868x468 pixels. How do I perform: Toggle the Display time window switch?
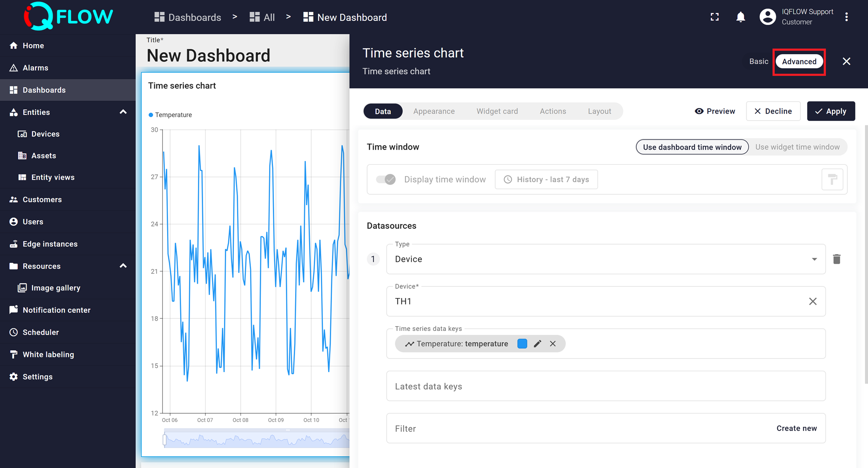point(386,180)
